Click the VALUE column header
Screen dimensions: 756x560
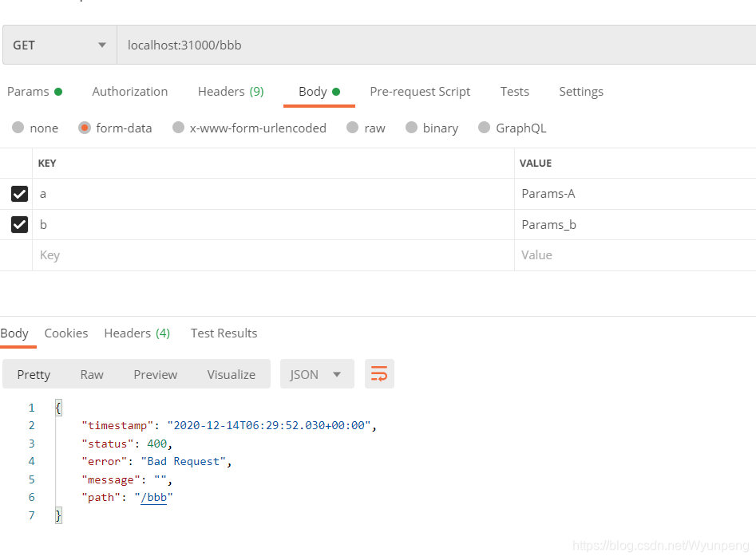(x=535, y=164)
